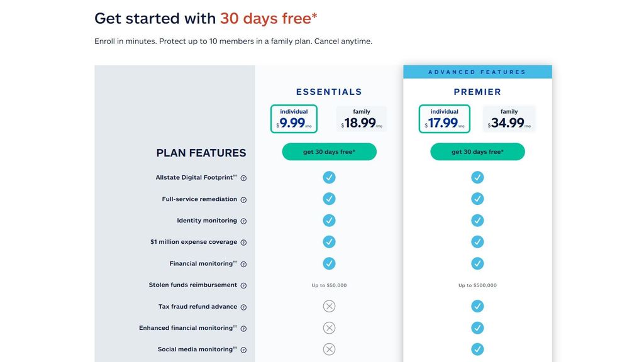
Task: Choose the Essentials family $18.99 option
Action: click(x=361, y=118)
